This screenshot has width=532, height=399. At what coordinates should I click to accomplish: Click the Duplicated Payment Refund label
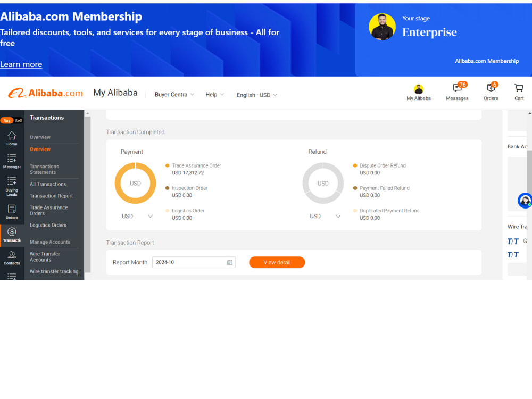tap(389, 211)
